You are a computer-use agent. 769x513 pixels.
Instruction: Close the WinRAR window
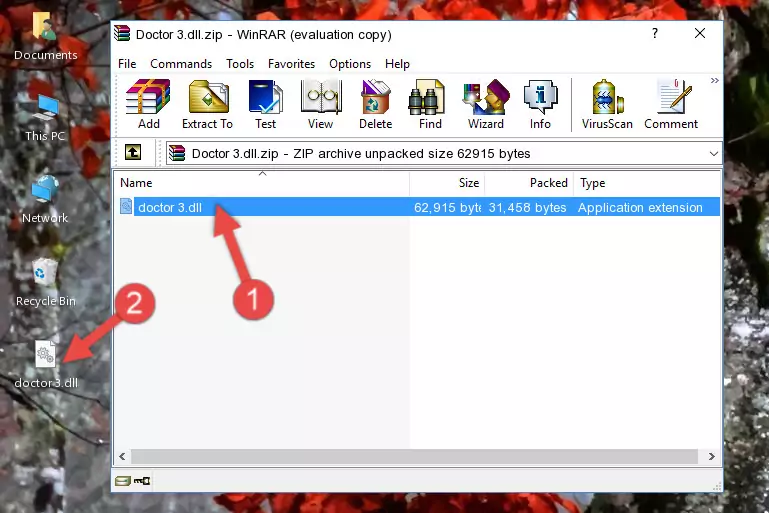[x=700, y=33]
